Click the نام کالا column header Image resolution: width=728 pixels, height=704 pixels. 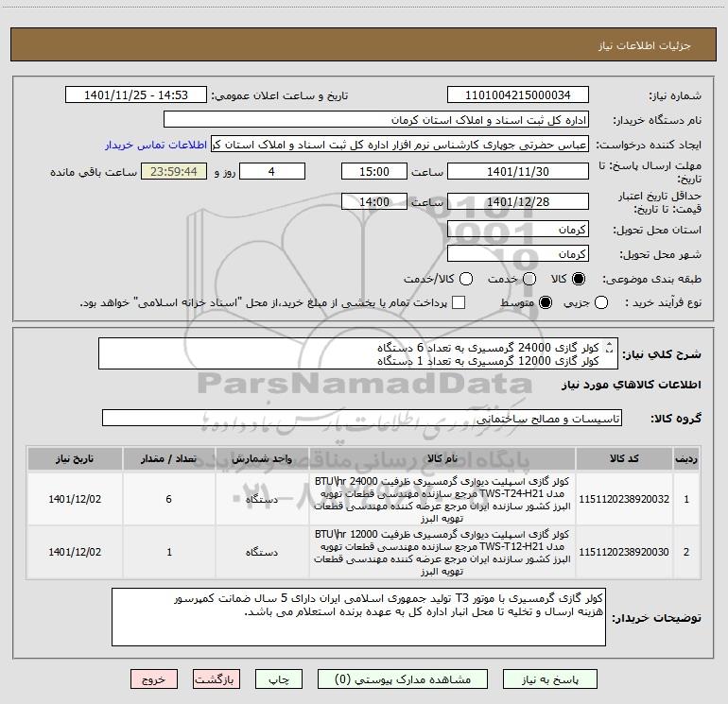pyautogui.click(x=442, y=459)
